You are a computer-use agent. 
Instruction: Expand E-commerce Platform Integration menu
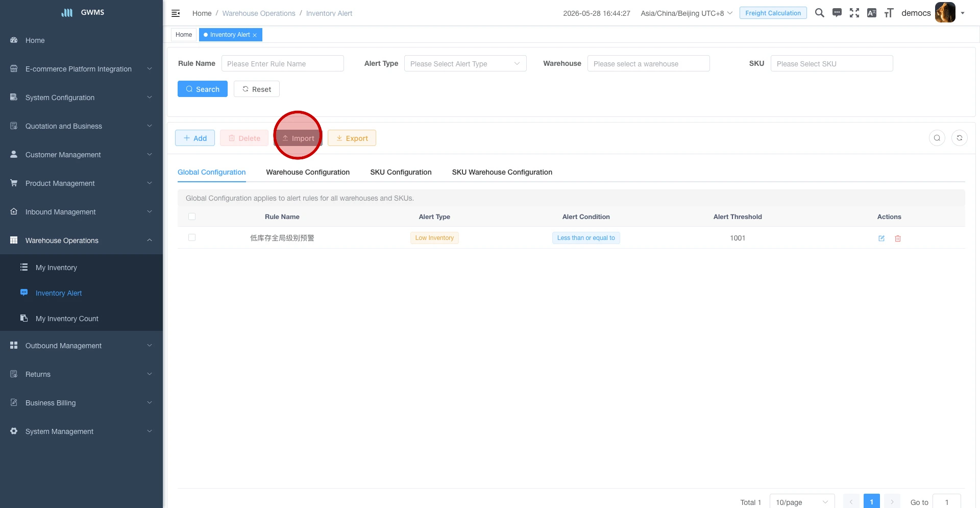click(x=150, y=68)
